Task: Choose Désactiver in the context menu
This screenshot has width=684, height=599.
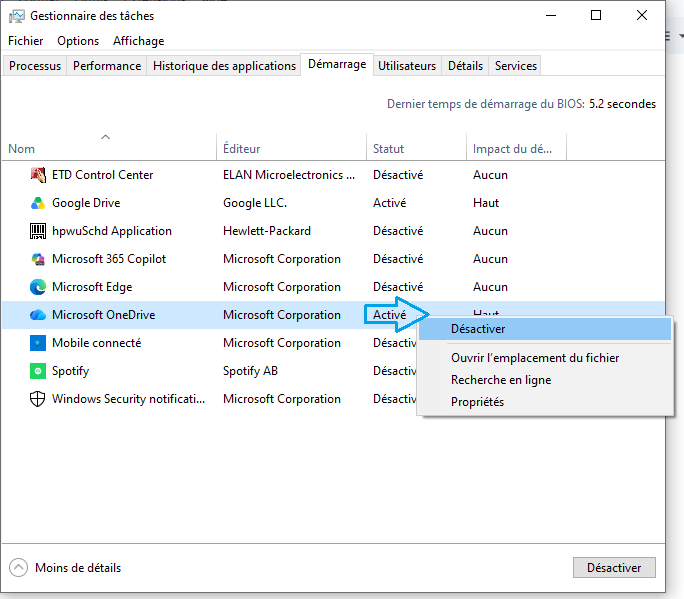Action: [x=545, y=329]
